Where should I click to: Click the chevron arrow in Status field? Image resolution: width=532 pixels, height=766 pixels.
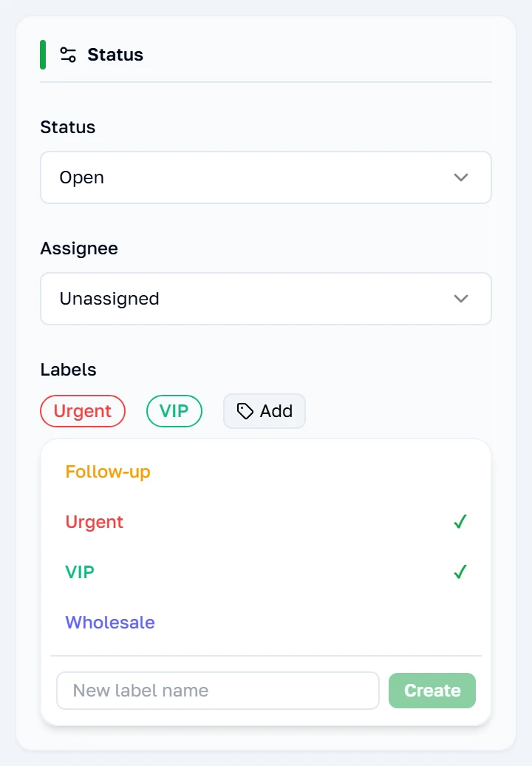461,177
